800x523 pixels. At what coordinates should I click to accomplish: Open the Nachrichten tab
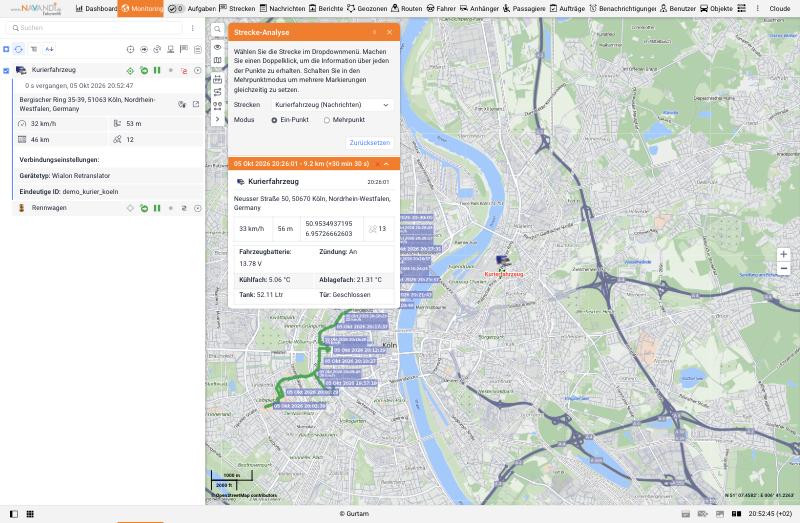coord(282,9)
